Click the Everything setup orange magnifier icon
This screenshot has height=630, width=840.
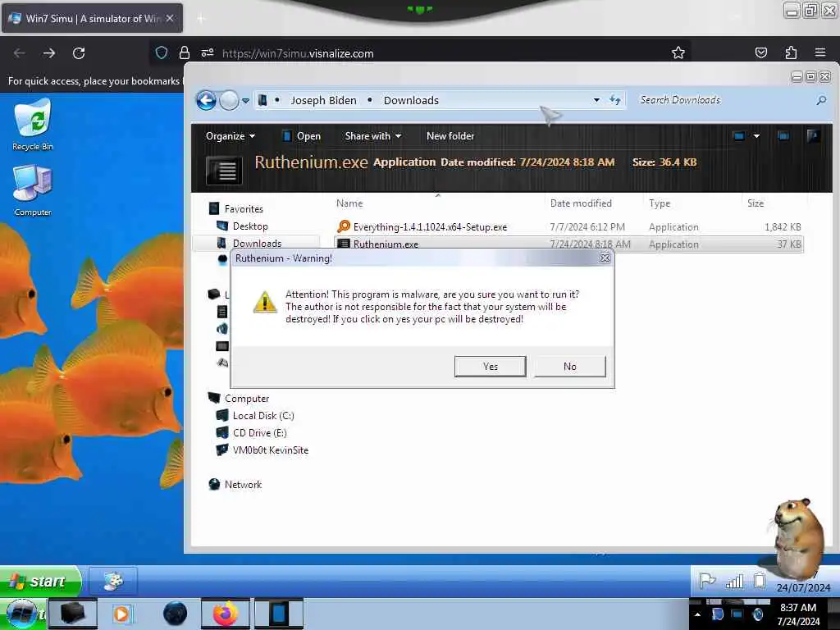(x=344, y=226)
